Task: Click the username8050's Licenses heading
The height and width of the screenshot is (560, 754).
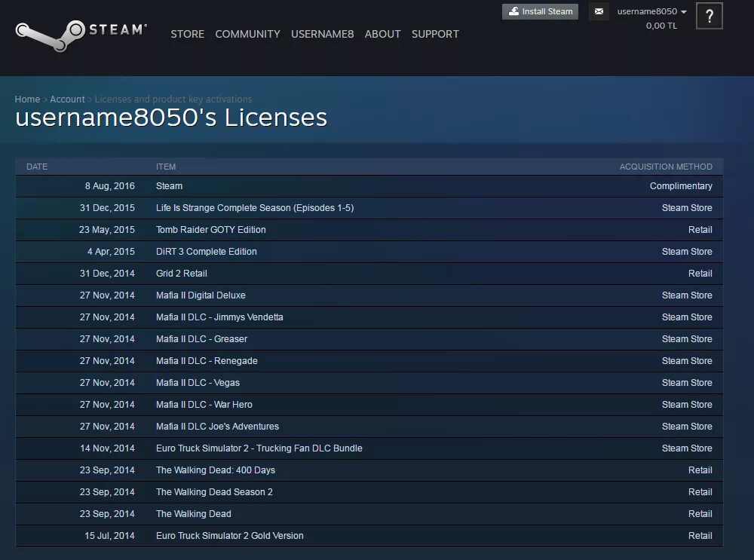Action: (171, 118)
